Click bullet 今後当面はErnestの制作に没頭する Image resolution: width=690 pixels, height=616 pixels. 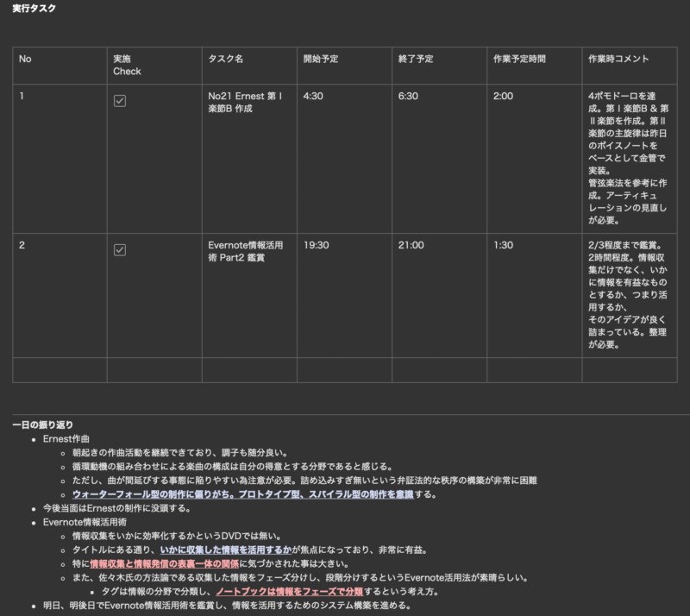coord(116,508)
